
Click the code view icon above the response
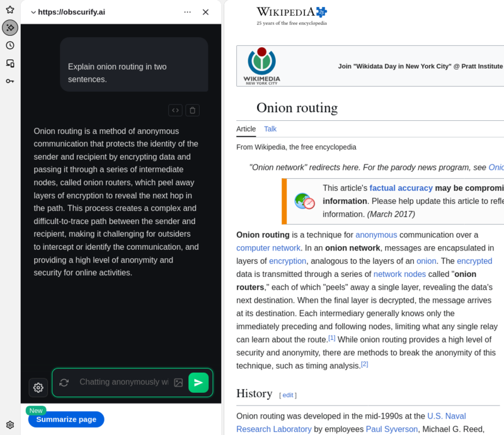(176, 110)
